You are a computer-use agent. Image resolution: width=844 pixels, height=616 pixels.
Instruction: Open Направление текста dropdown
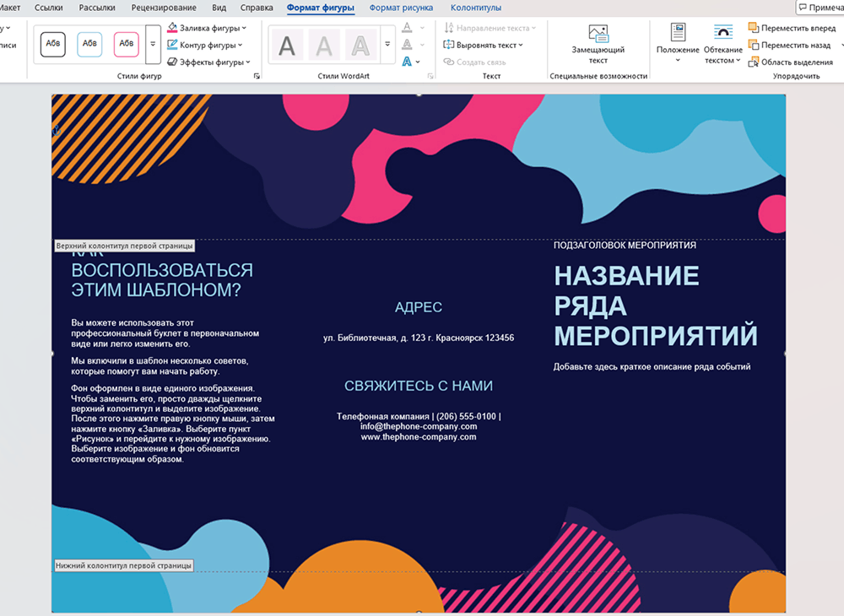click(490, 28)
